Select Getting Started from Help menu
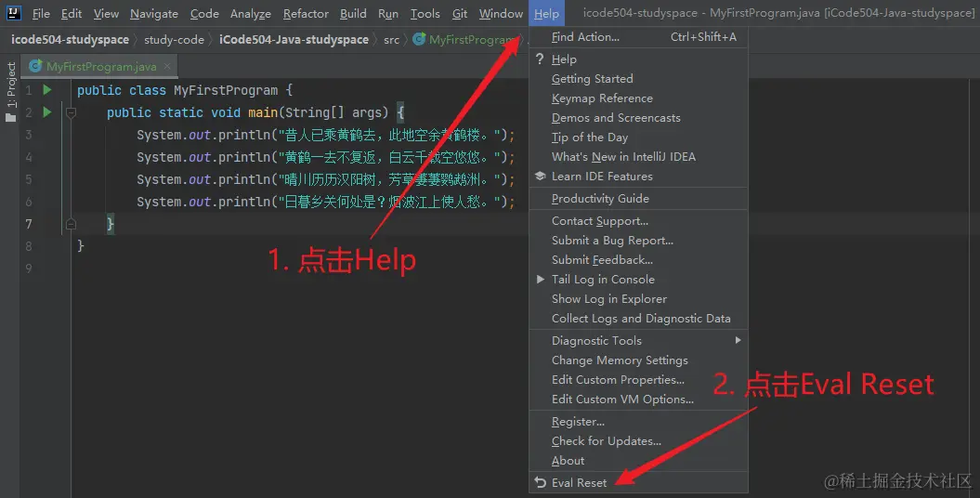 click(639, 79)
